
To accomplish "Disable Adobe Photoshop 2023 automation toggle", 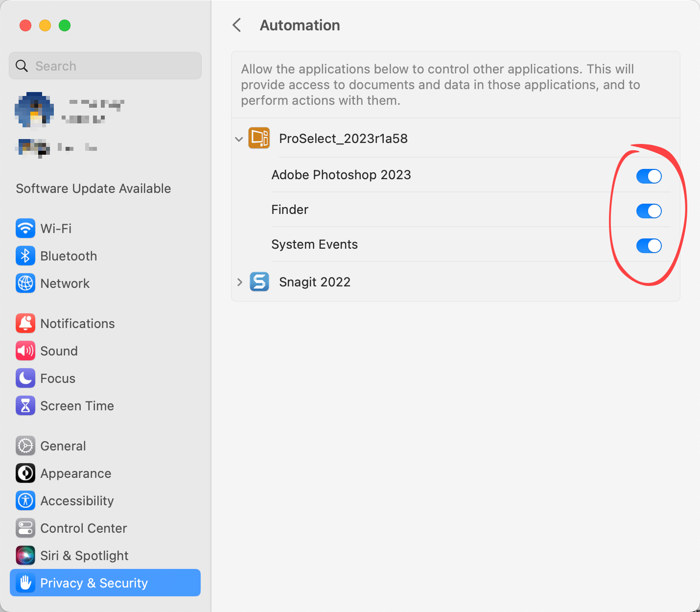I will 649,176.
